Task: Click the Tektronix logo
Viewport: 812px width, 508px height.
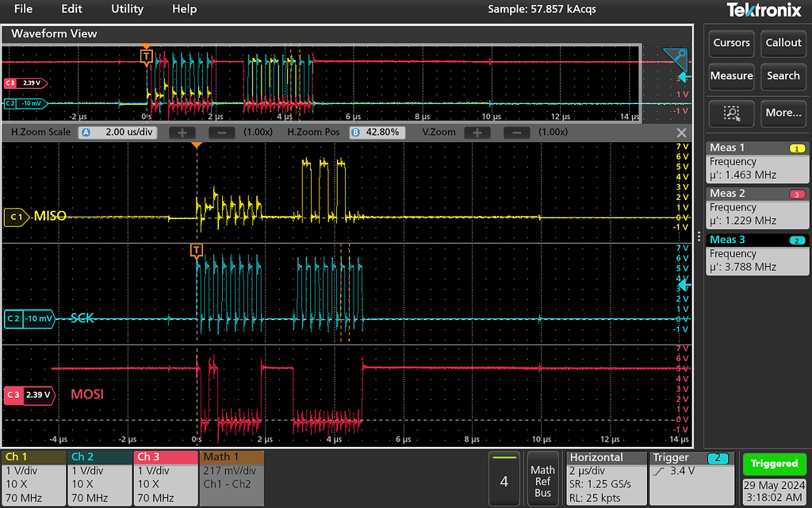Action: [x=764, y=10]
